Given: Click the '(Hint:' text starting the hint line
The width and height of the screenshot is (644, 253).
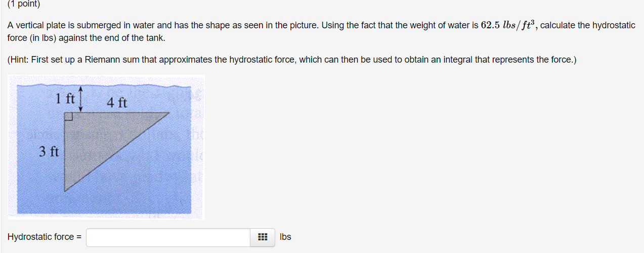Looking at the screenshot, I should point(19,60).
